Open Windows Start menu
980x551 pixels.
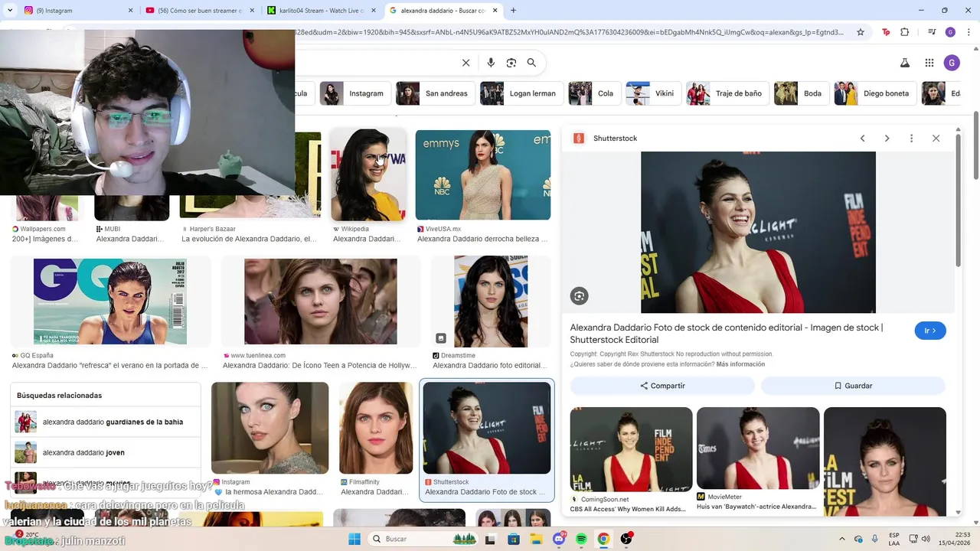(x=354, y=539)
